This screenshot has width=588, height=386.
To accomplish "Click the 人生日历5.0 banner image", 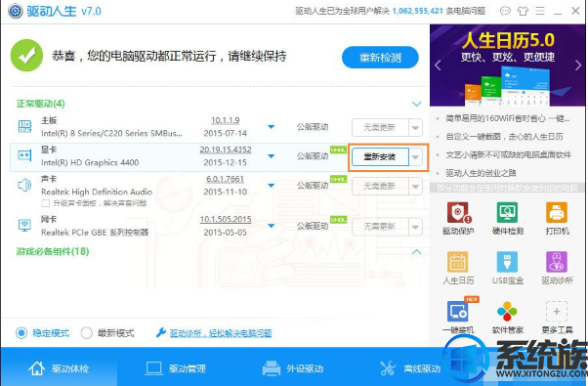I will (x=507, y=65).
